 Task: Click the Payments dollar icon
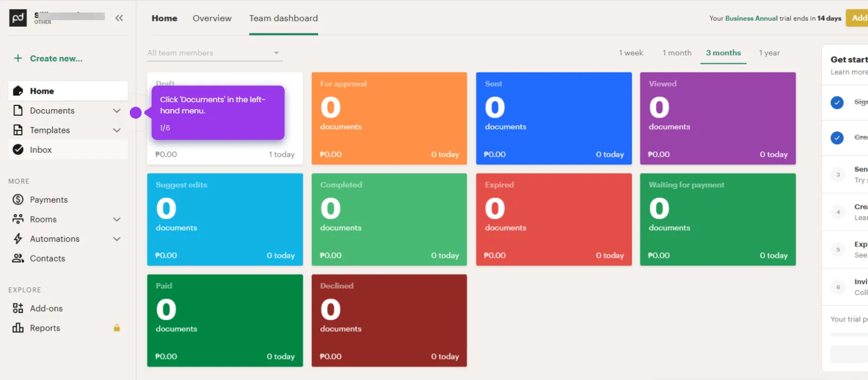tap(18, 200)
